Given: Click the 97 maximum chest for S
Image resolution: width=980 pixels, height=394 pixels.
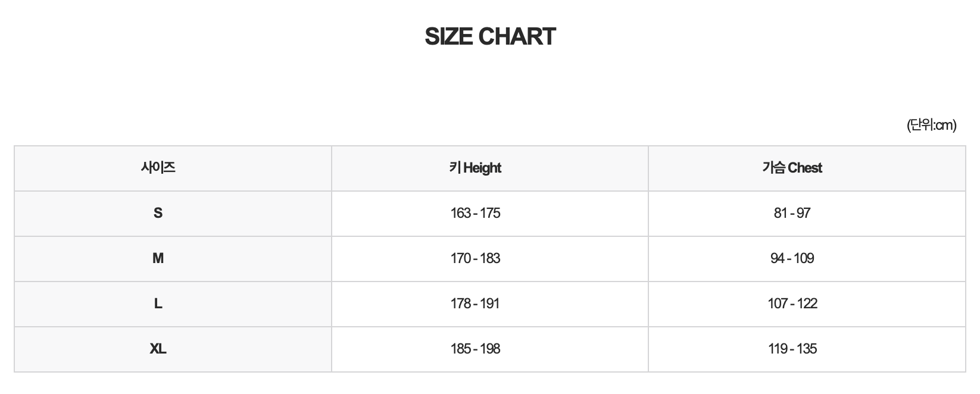Looking at the screenshot, I should [x=803, y=213].
